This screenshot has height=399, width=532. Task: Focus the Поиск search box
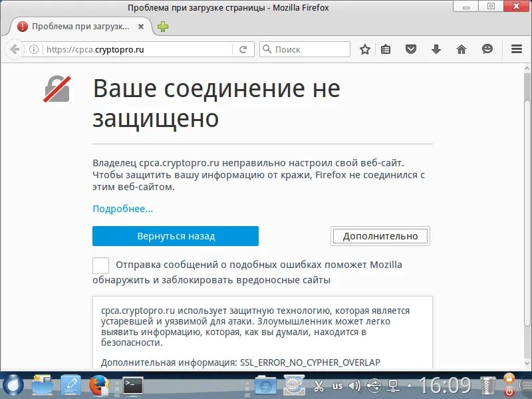(305, 49)
